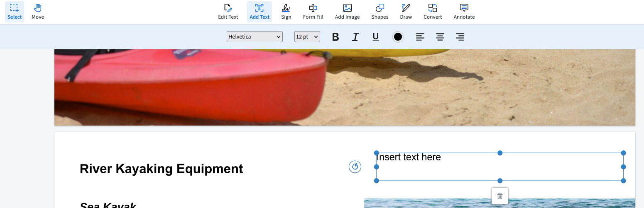This screenshot has height=208, width=644.
Task: Click the 'River Kayaking Equipment' heading
Action: (162, 169)
